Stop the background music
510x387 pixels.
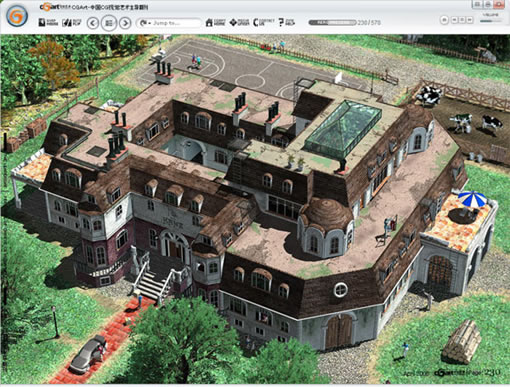coord(462,20)
